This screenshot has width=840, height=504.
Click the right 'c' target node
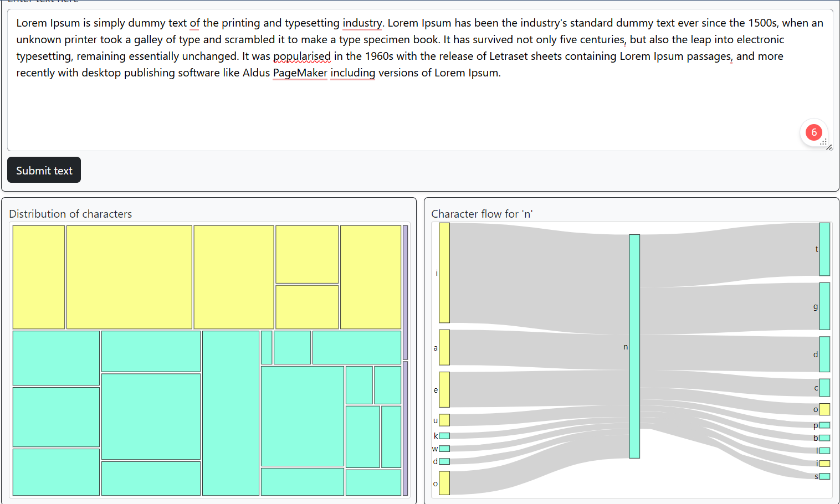[x=824, y=388]
